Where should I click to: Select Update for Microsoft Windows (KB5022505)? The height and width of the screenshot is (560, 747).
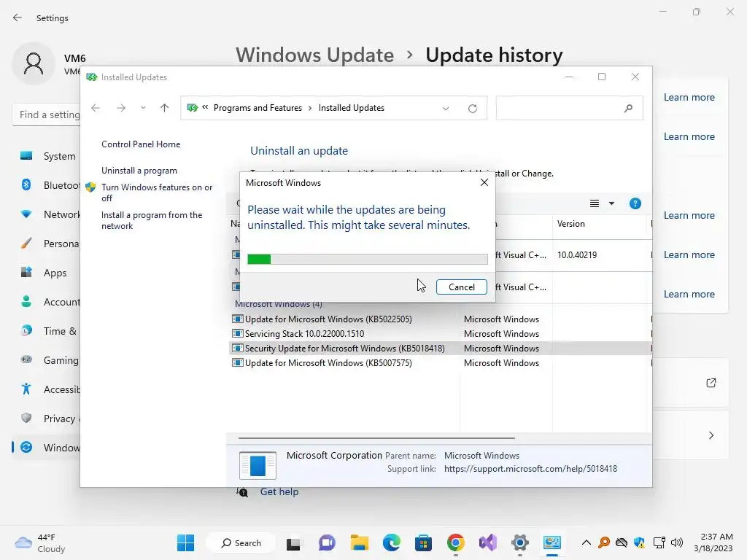point(328,319)
